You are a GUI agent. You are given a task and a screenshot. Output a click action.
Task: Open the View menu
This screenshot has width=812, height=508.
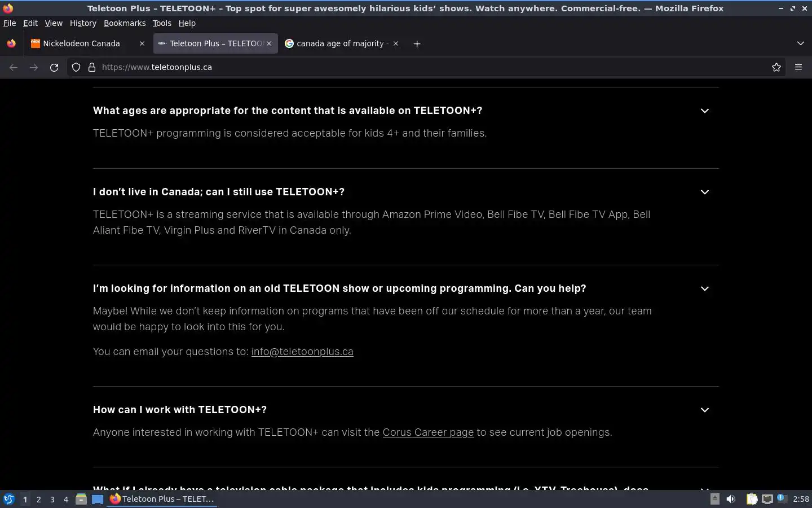[x=54, y=23]
